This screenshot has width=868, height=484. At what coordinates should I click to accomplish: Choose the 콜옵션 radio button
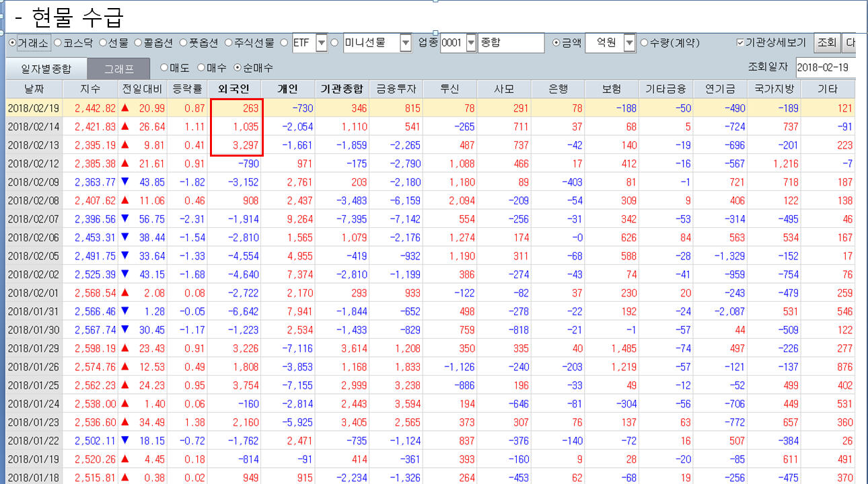point(139,43)
